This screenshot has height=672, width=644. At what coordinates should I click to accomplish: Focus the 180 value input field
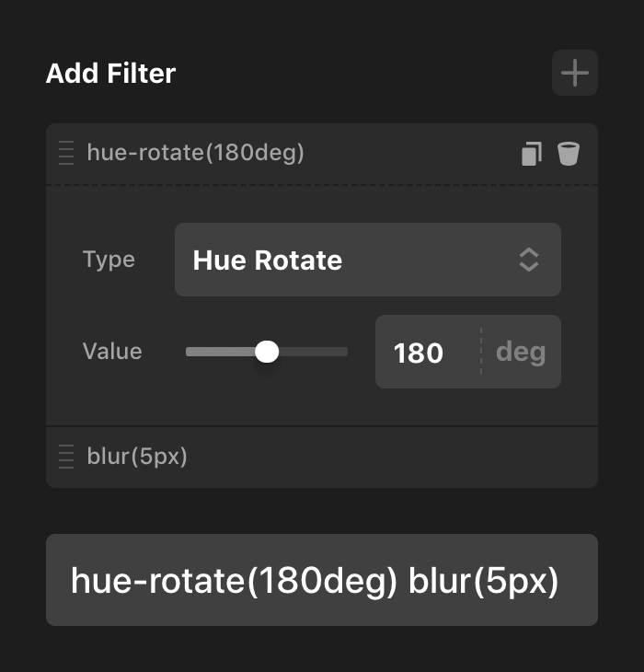tap(423, 352)
